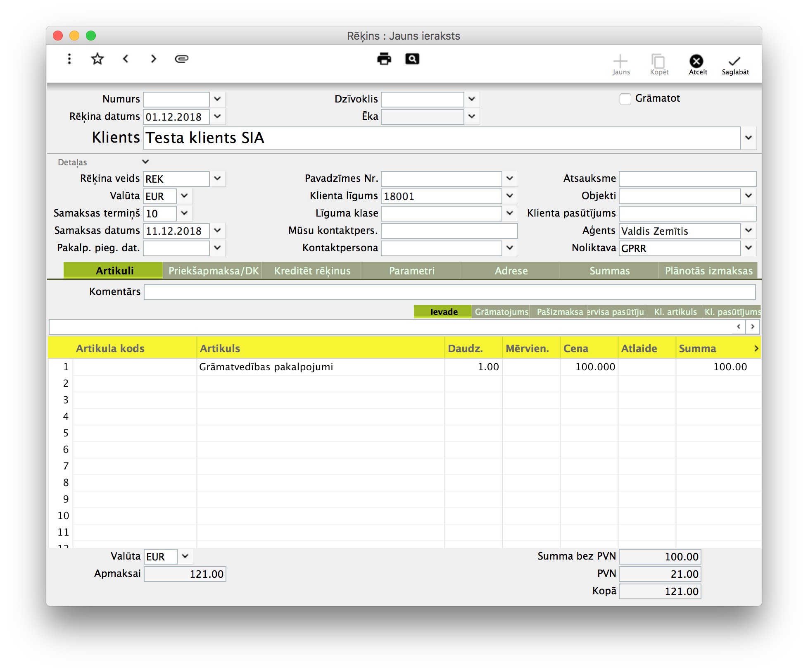Enable the Grāmatot checkbox

tap(625, 99)
